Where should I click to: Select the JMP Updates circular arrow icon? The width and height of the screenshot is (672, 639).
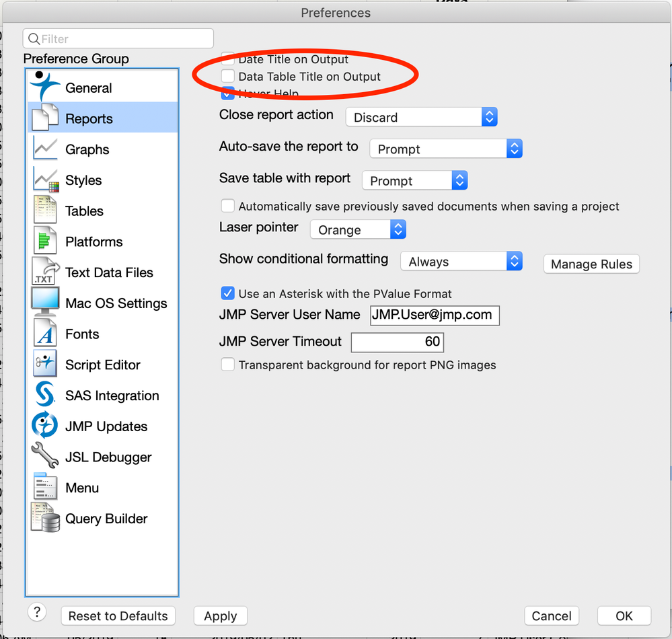coord(44,426)
